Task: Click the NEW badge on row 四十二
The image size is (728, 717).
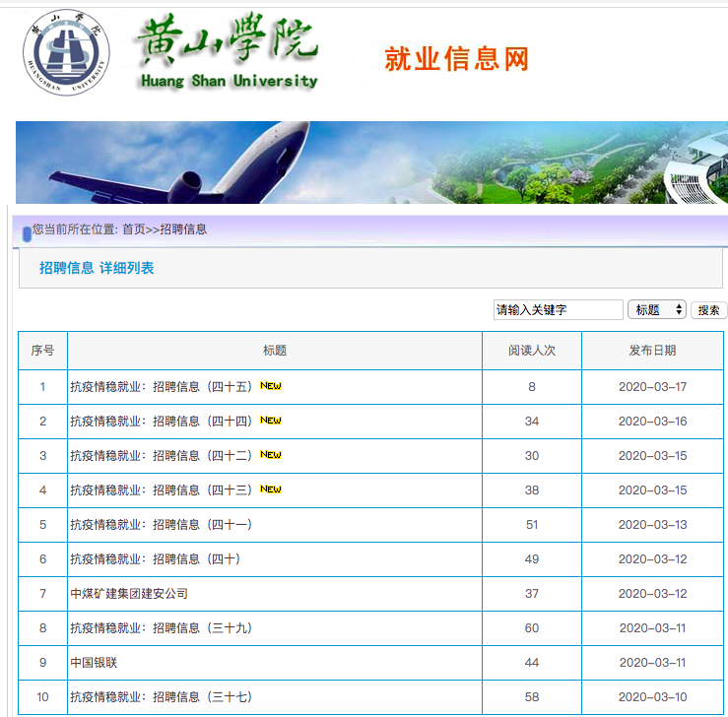Action: pos(271,454)
